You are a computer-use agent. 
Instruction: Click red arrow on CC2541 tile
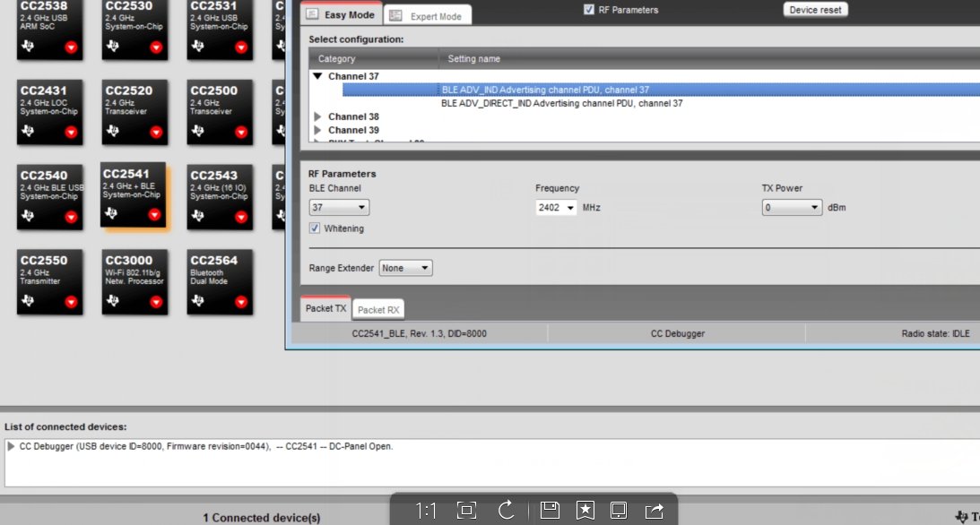tap(154, 215)
